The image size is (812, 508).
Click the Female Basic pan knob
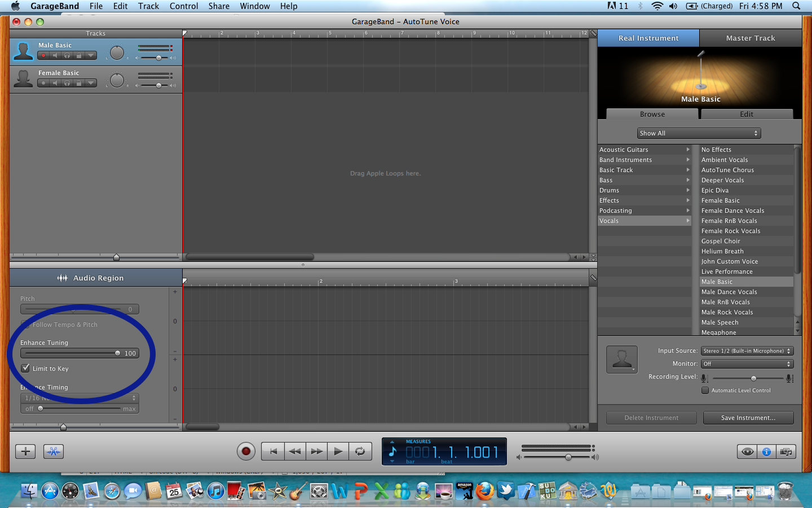click(x=117, y=80)
